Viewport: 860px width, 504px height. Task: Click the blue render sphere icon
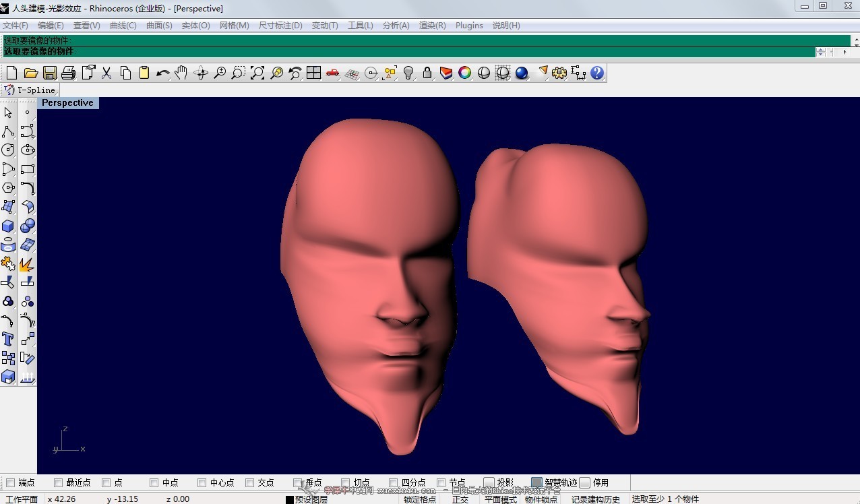[522, 73]
